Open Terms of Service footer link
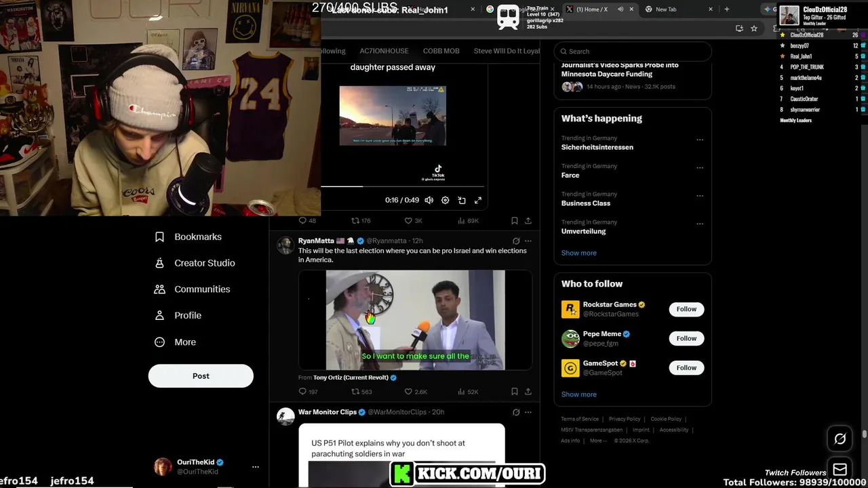 pyautogui.click(x=580, y=419)
